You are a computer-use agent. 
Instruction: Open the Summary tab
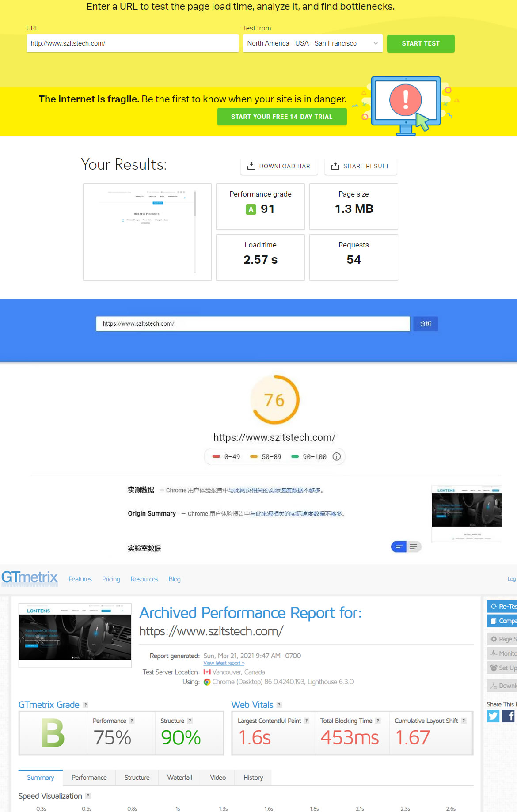click(41, 778)
